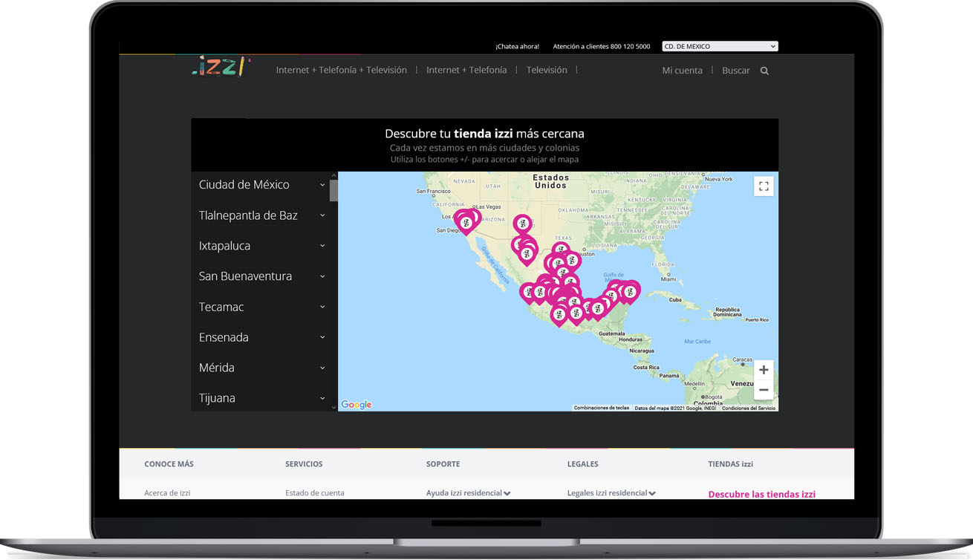Click the Buscar link
This screenshot has width=973, height=560.
pyautogui.click(x=735, y=71)
